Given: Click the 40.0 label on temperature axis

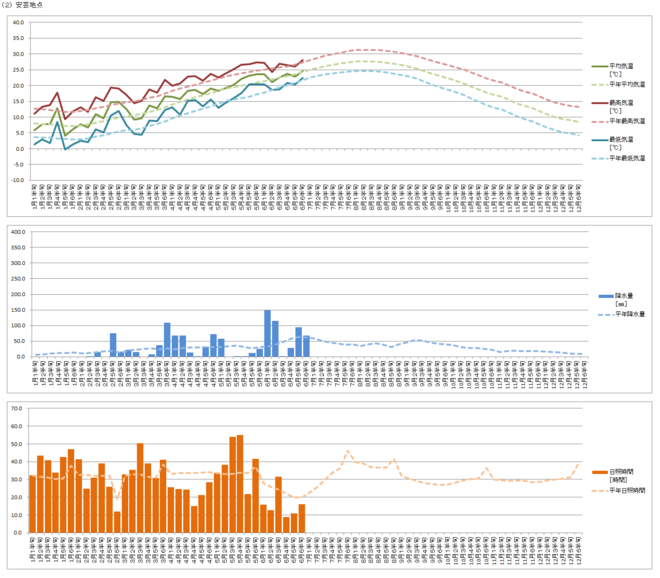Looking at the screenshot, I should 19,23.
